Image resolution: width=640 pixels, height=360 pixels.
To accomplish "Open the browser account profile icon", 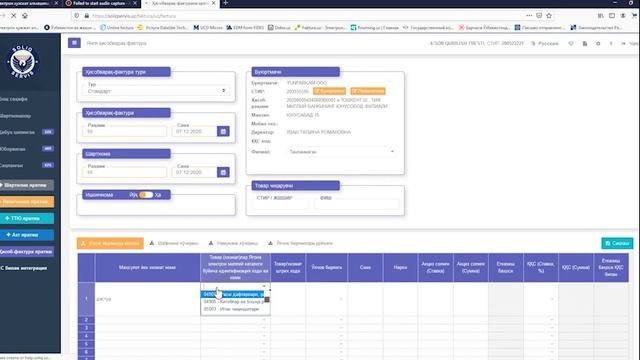I will [x=623, y=16].
